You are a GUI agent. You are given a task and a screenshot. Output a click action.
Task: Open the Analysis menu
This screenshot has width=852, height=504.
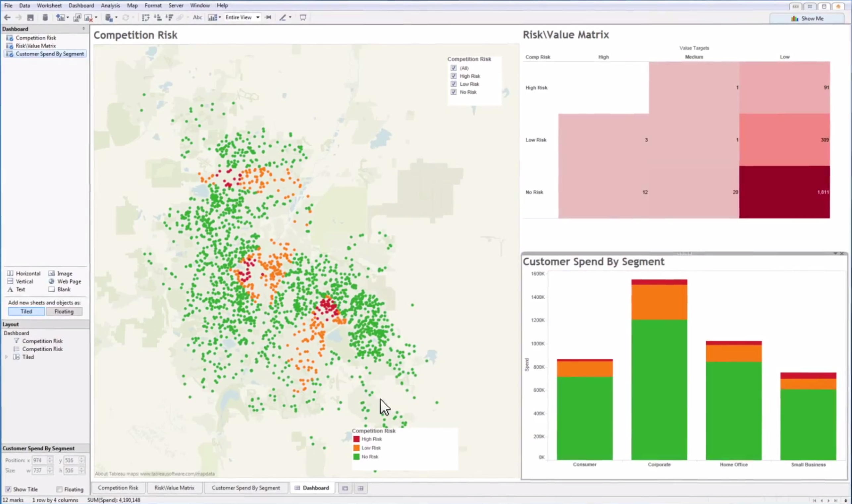(110, 5)
